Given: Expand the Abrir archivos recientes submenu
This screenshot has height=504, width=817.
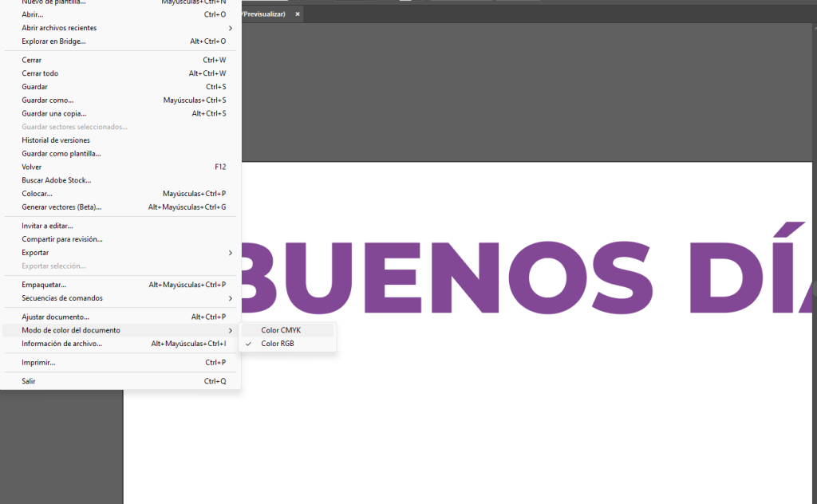Looking at the screenshot, I should click(120, 28).
